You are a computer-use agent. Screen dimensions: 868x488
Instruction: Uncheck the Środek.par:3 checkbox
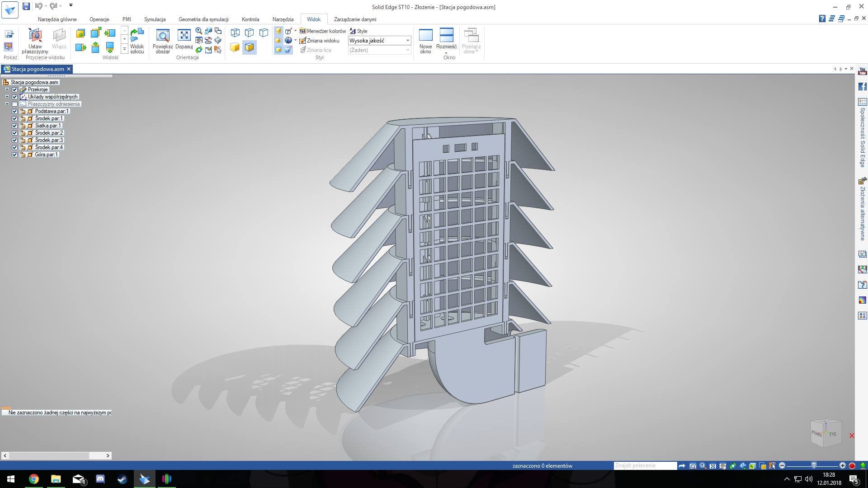coord(15,140)
